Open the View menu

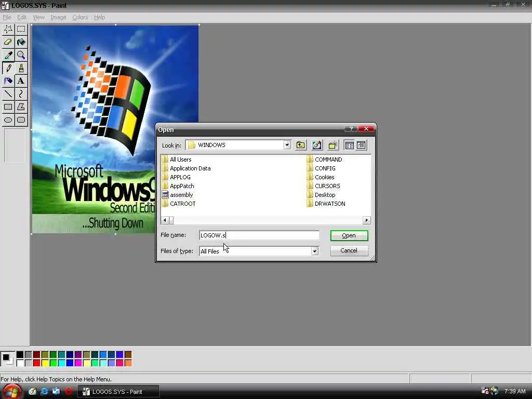click(38, 17)
